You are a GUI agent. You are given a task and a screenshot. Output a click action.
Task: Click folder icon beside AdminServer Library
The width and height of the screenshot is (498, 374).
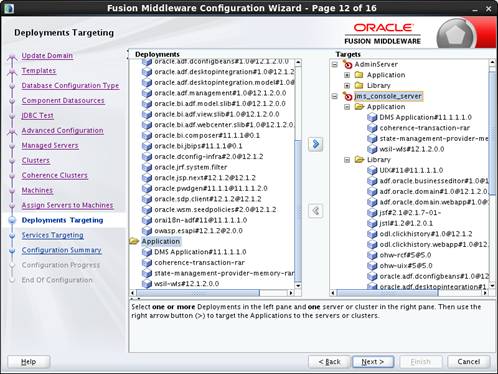pos(359,85)
